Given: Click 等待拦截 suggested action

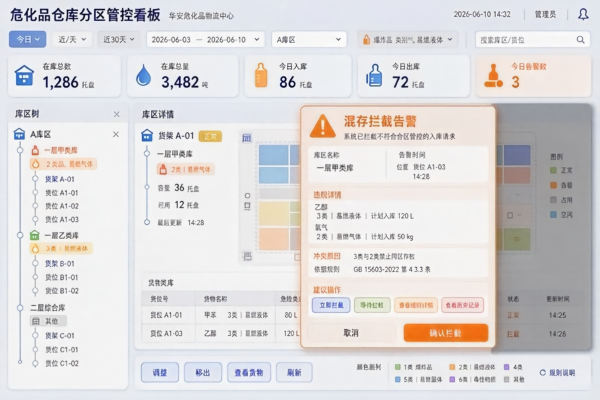Looking at the screenshot, I should [372, 305].
